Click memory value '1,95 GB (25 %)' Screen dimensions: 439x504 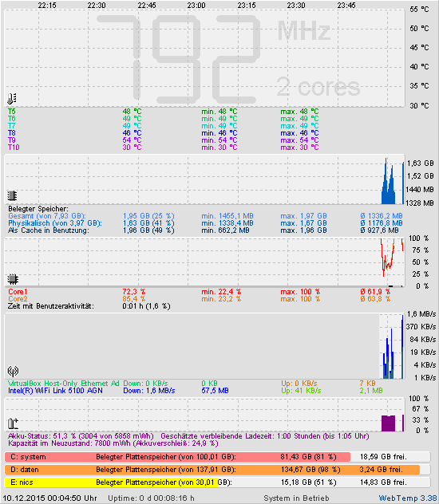148,215
